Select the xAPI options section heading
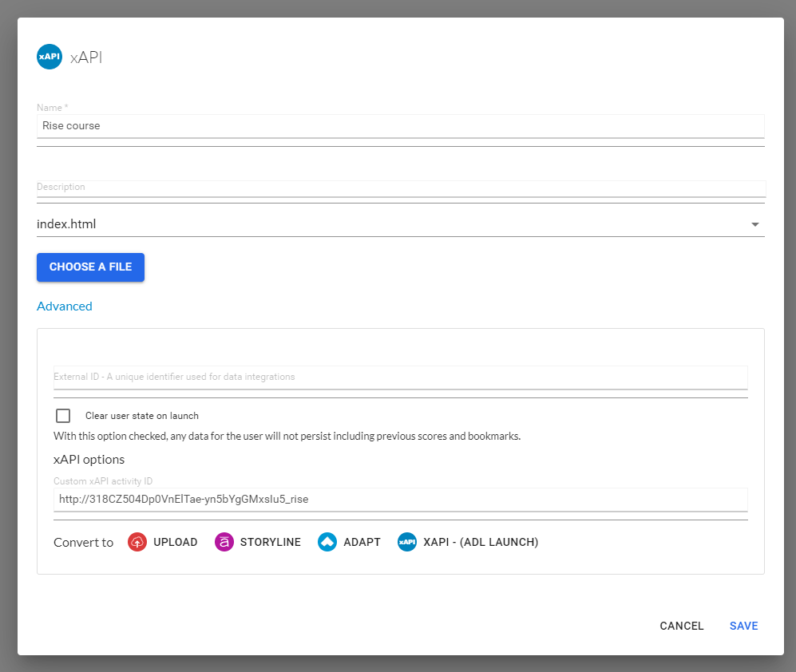 89,459
